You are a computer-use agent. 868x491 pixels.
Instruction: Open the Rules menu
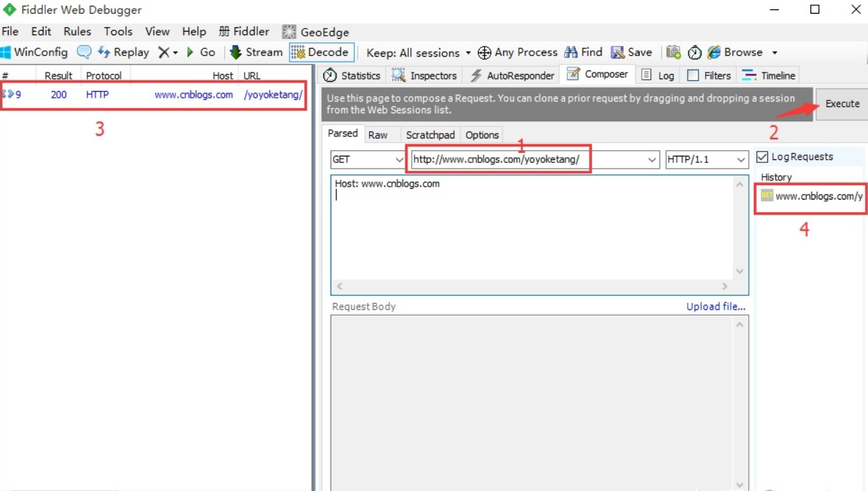[78, 32]
